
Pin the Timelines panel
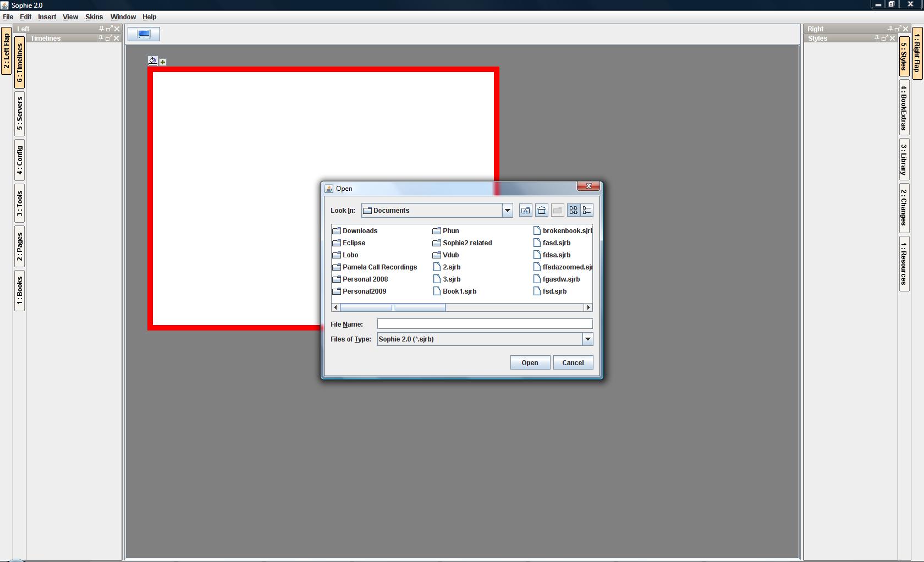click(x=101, y=38)
